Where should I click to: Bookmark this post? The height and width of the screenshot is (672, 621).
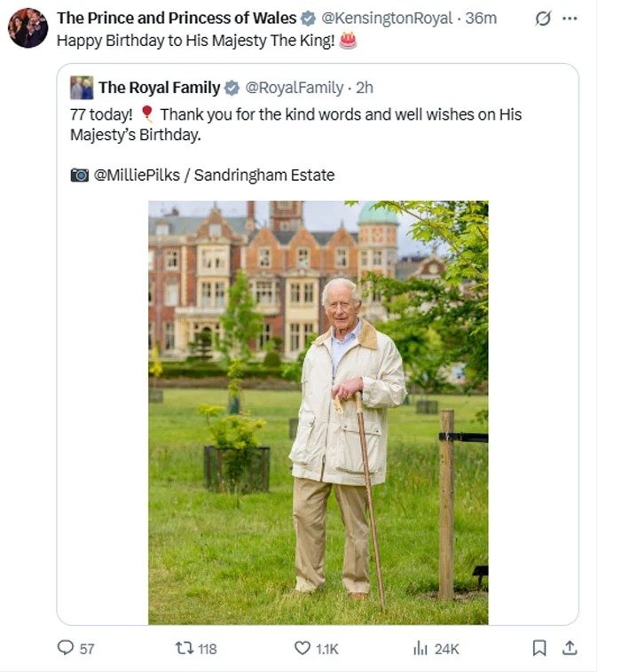coord(538,648)
